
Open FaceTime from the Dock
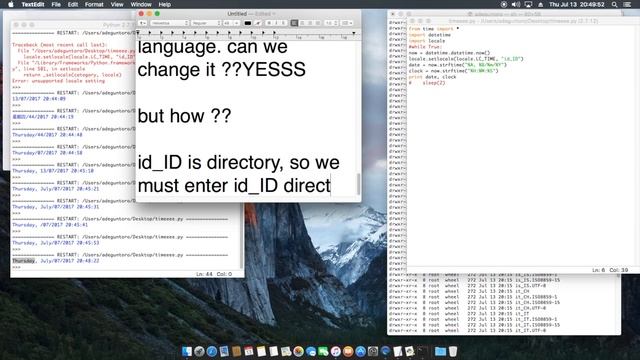323,351
